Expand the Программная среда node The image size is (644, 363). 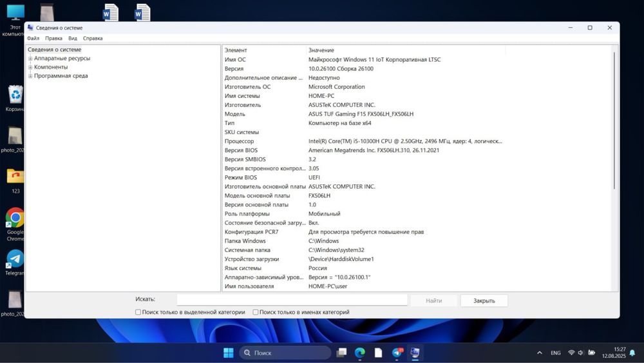pyautogui.click(x=30, y=76)
